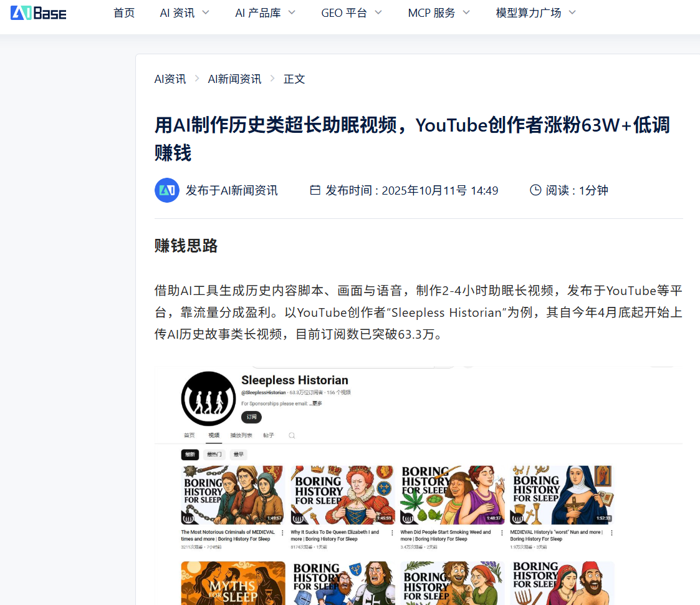Click the breadcrumb arrow after AI资讯
The width and height of the screenshot is (700, 605).
tap(197, 79)
